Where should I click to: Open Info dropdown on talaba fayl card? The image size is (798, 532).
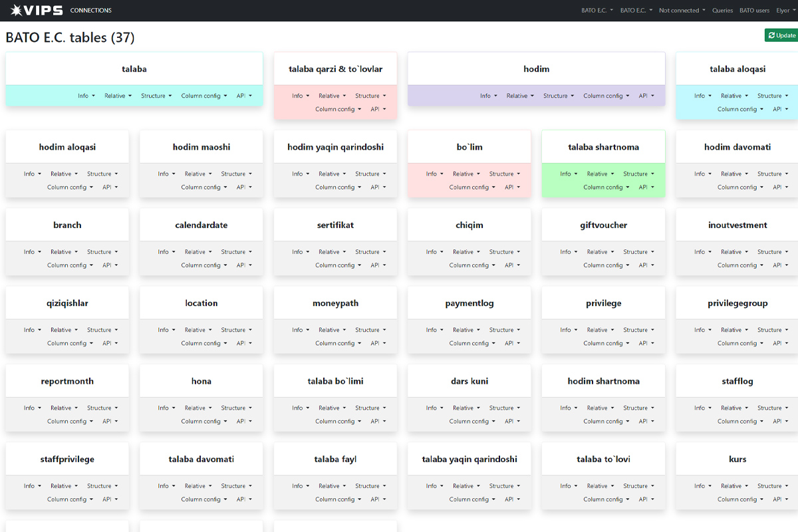pos(301,486)
